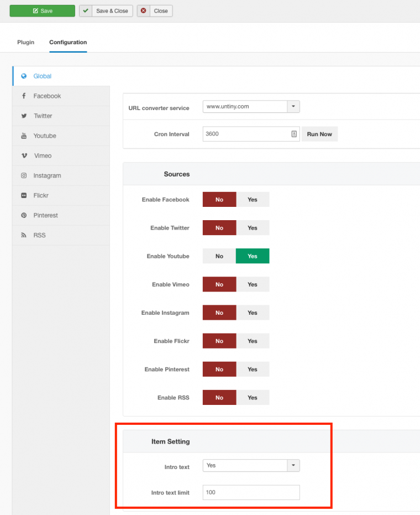Open the Youtube settings section
The width and height of the screenshot is (420, 515).
click(61, 136)
